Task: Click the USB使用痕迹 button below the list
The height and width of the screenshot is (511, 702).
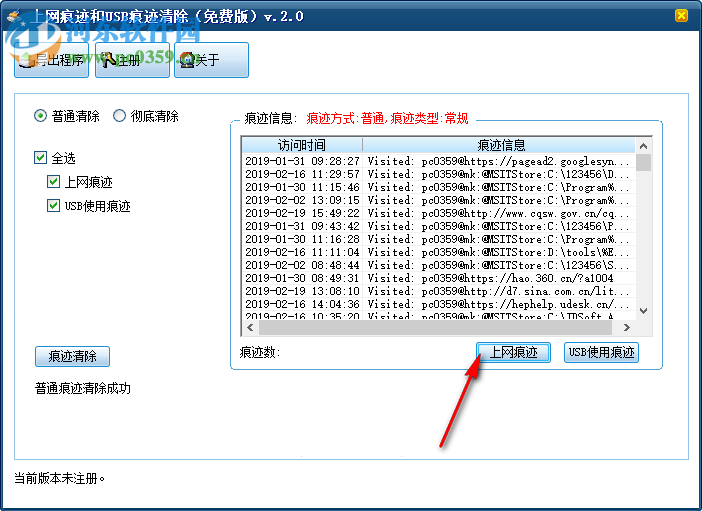Action: coord(601,352)
